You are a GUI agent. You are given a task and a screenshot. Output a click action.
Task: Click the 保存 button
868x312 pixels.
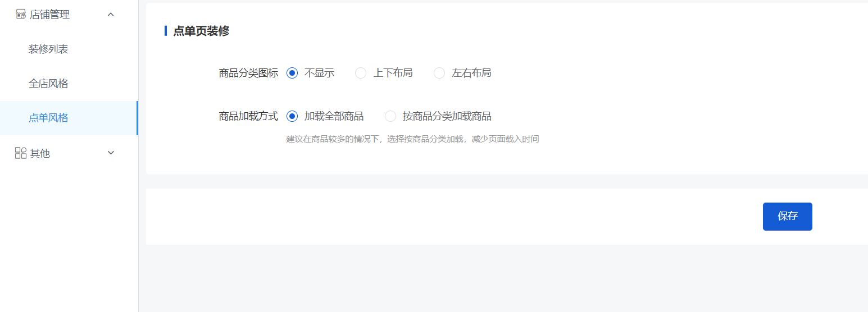pyautogui.click(x=788, y=217)
